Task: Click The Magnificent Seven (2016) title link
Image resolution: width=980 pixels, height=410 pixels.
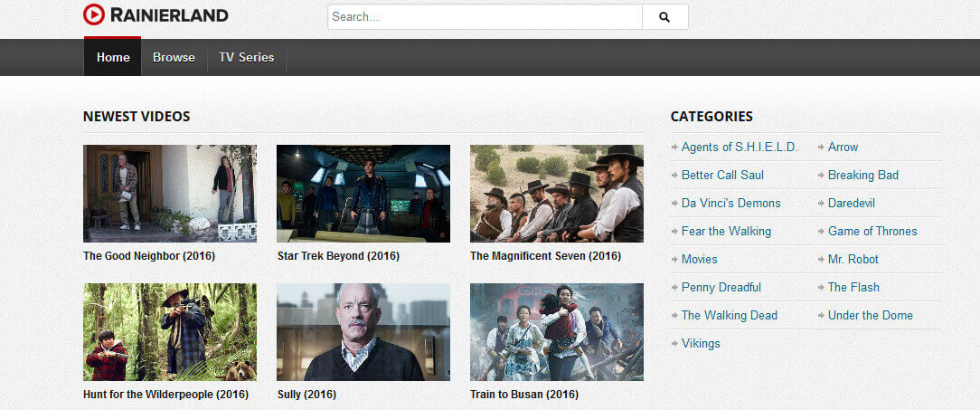Action: [x=546, y=256]
